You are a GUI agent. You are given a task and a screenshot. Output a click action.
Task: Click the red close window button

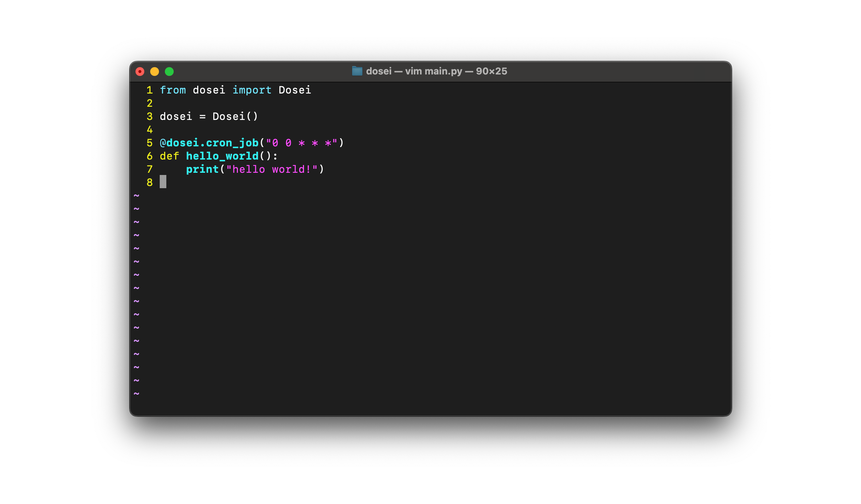click(x=140, y=72)
